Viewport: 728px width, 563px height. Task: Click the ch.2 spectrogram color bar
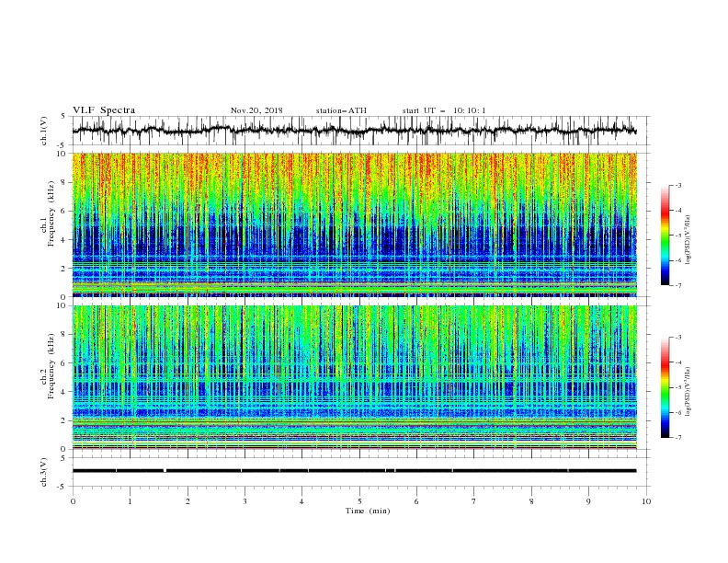tap(665, 387)
